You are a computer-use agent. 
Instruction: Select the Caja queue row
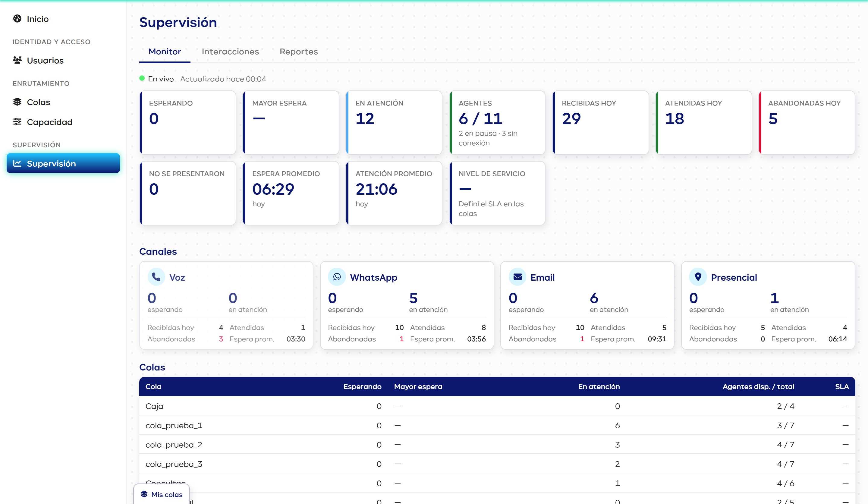tap(497, 406)
